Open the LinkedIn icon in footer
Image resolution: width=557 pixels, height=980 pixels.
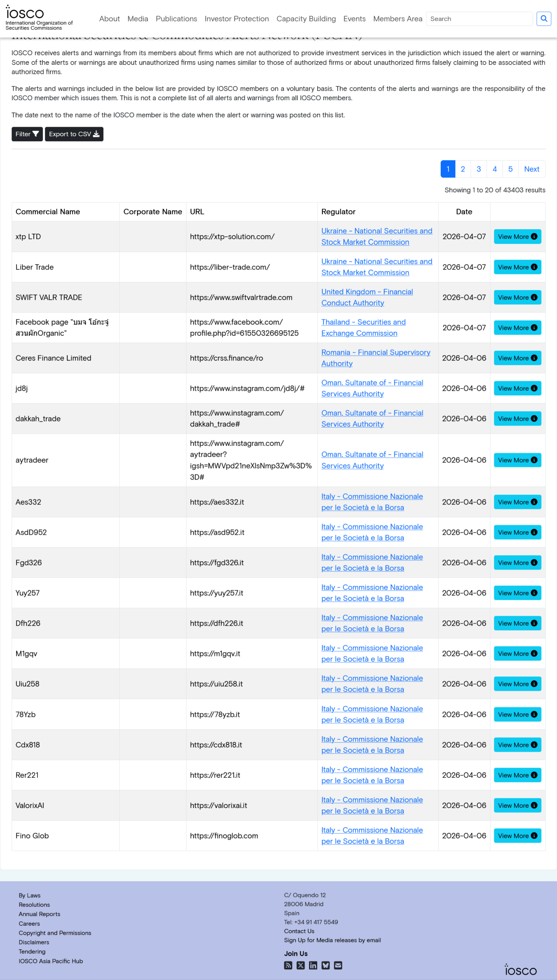point(313,965)
